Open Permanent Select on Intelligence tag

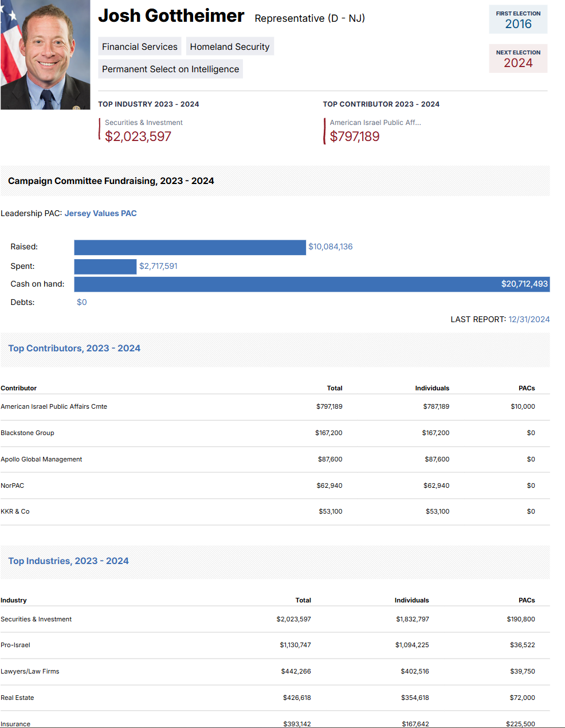[170, 69]
